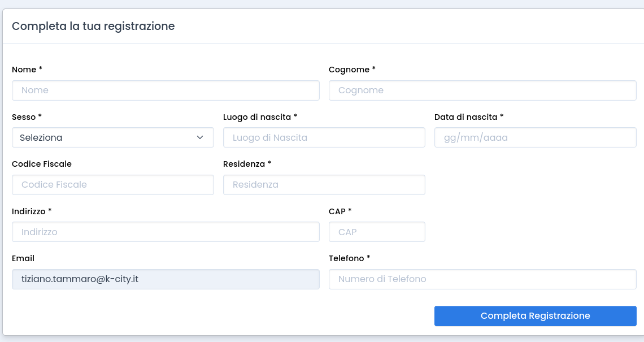Click the disabled Email field
The image size is (644, 342).
coord(166,279)
